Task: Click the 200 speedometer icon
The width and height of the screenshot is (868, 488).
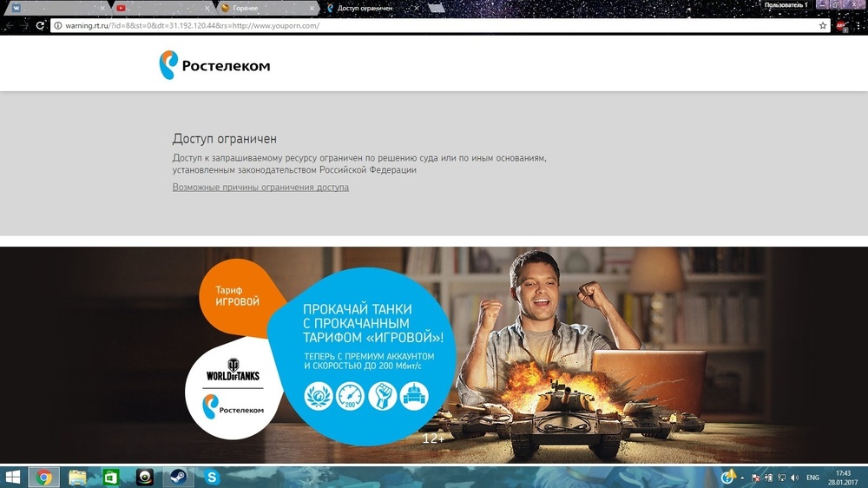Action: [351, 396]
